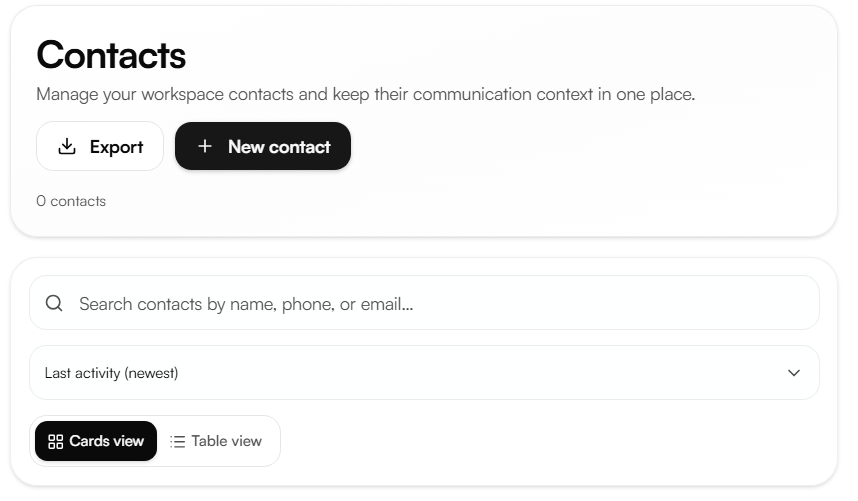Create a New contact
Image resolution: width=858 pixels, height=501 pixels.
tap(263, 146)
